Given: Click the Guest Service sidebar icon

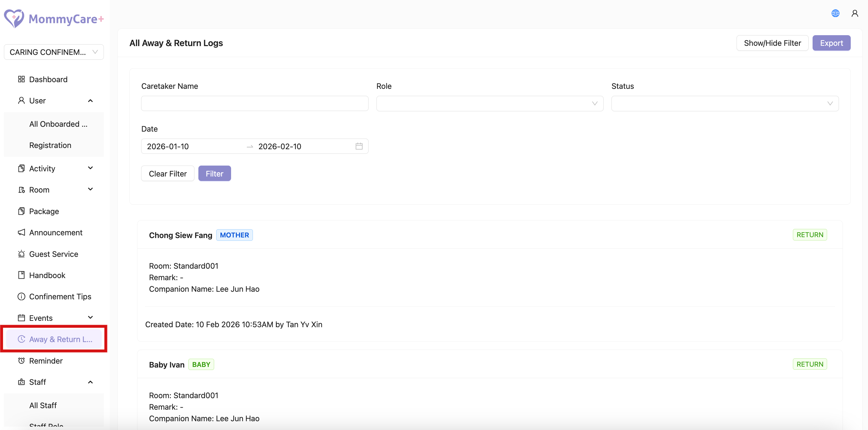Looking at the screenshot, I should pyautogui.click(x=21, y=254).
